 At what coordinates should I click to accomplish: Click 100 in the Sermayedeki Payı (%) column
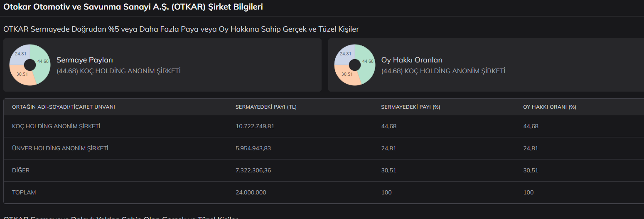(386, 192)
